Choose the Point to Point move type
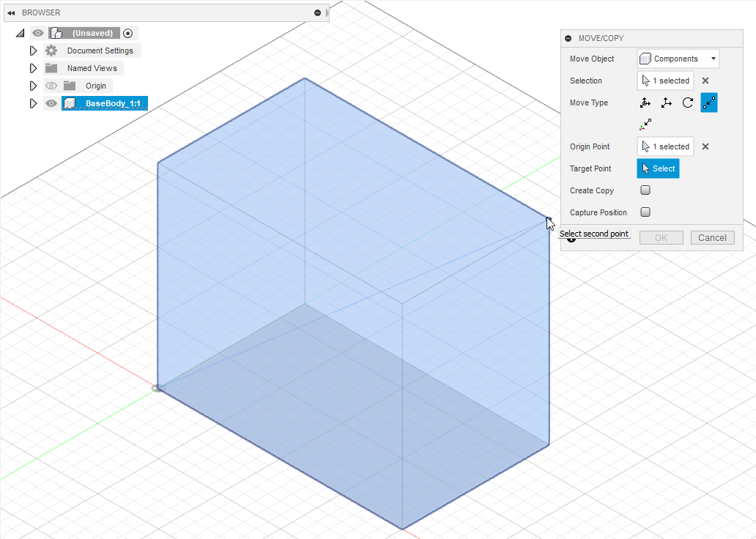The image size is (756, 539). (708, 103)
